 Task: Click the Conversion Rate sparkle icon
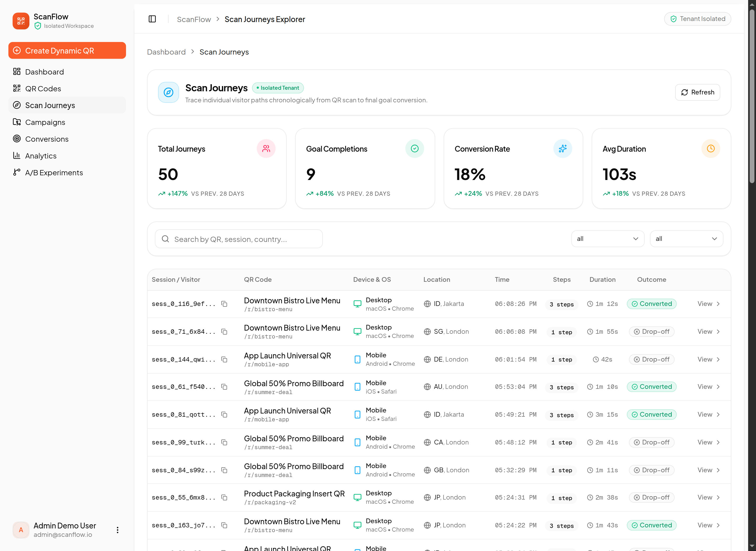point(563,149)
